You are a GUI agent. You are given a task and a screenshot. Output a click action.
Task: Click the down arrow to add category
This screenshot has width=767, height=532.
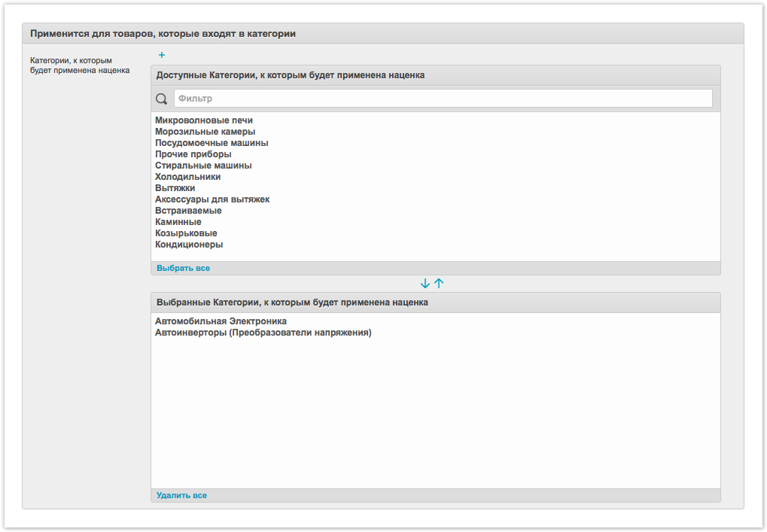(x=425, y=284)
